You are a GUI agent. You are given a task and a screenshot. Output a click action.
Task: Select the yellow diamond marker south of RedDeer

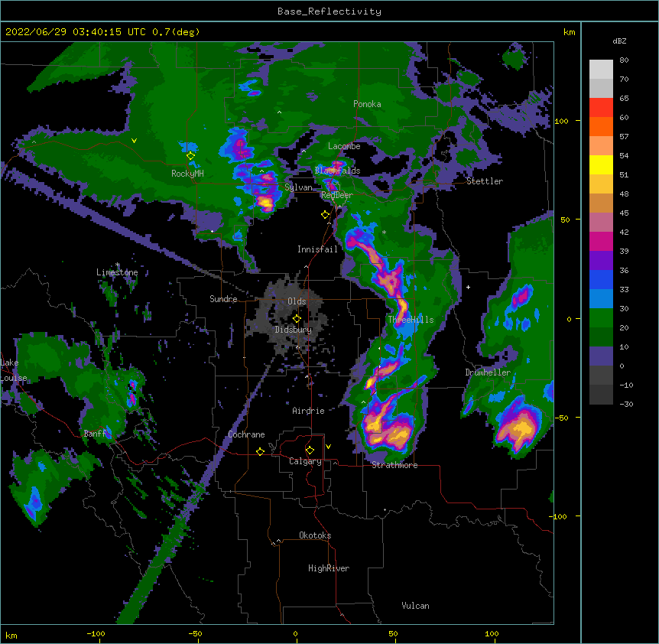pos(325,215)
